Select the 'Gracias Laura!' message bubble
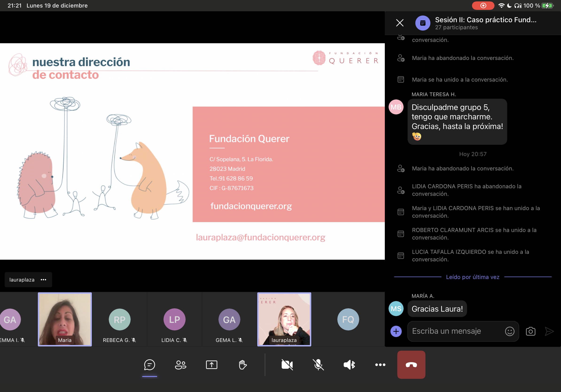561x392 pixels. (437, 309)
